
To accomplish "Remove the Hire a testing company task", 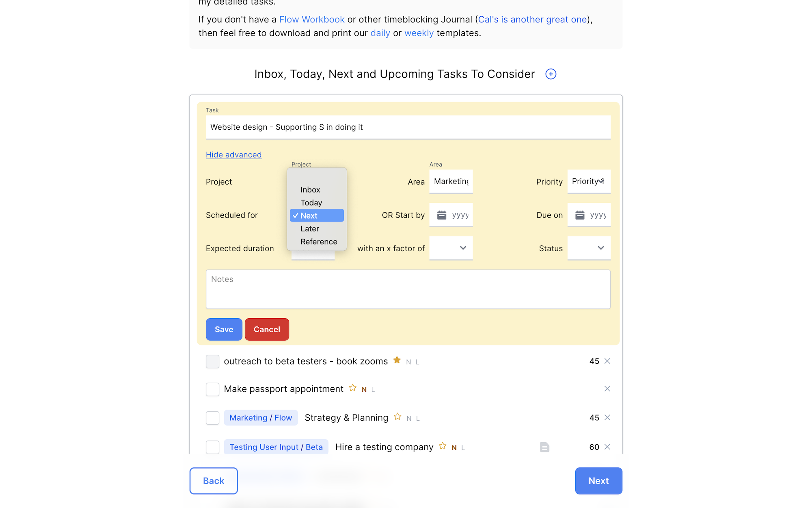I will point(607,447).
